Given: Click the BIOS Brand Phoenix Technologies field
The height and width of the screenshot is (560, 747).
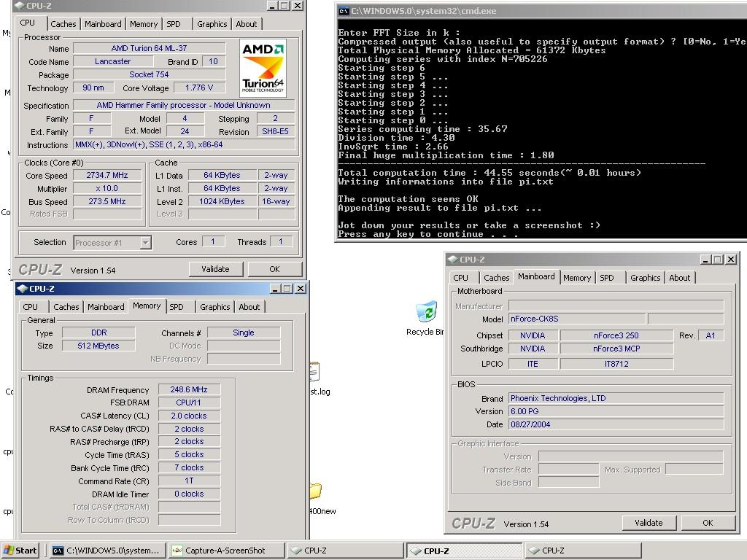Looking at the screenshot, I should click(616, 398).
